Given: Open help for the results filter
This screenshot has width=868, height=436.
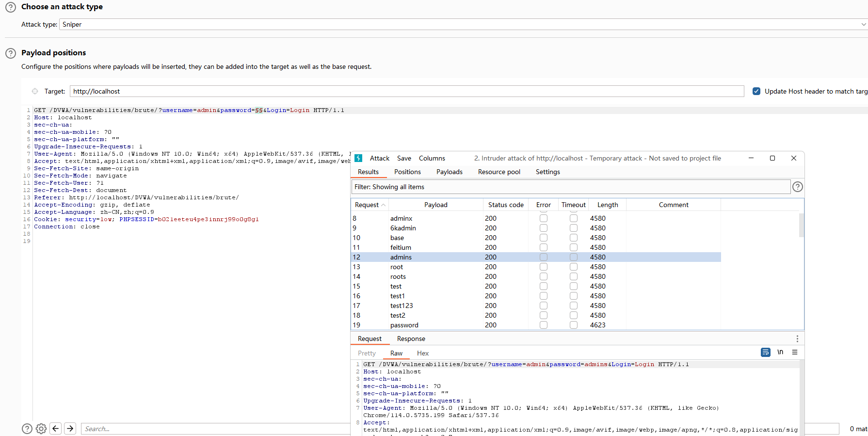Looking at the screenshot, I should click(798, 187).
